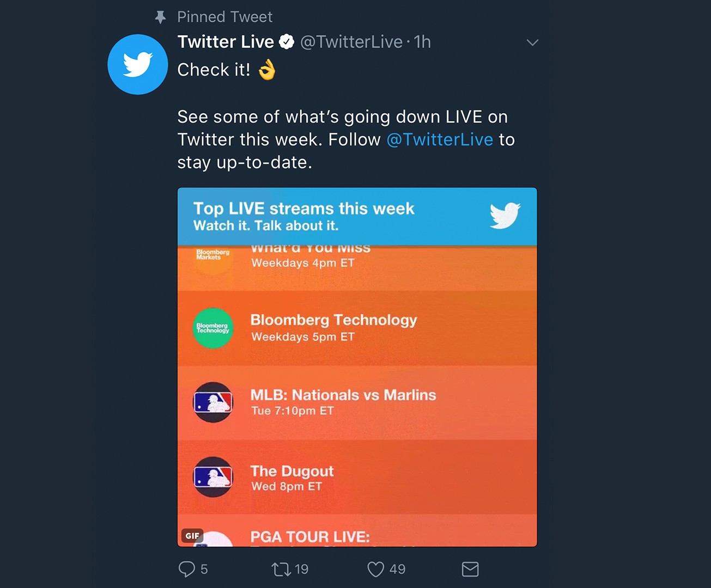The height and width of the screenshot is (588, 711).
Task: Click the white Twitter bird in banner
Action: point(505,216)
